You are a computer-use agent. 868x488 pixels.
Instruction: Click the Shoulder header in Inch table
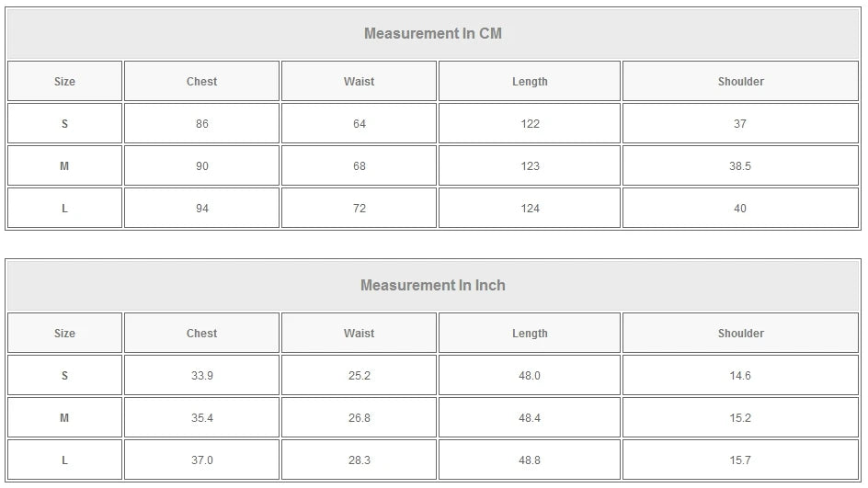740,334
